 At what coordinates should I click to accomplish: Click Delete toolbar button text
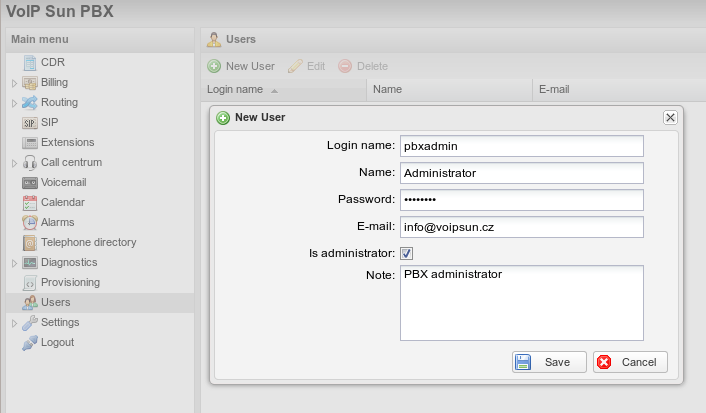[372, 66]
